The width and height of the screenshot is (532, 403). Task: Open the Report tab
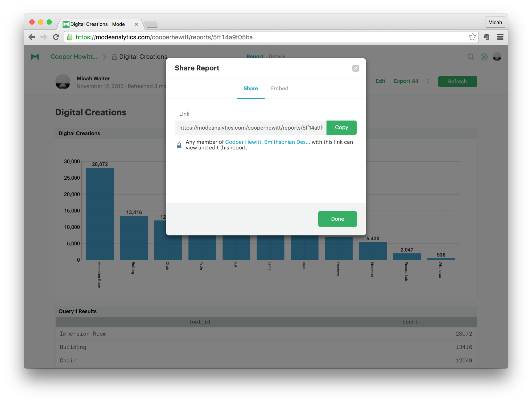[x=255, y=56]
